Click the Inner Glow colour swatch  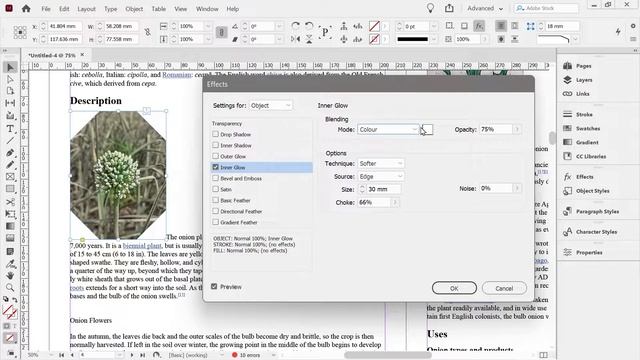[x=427, y=129]
